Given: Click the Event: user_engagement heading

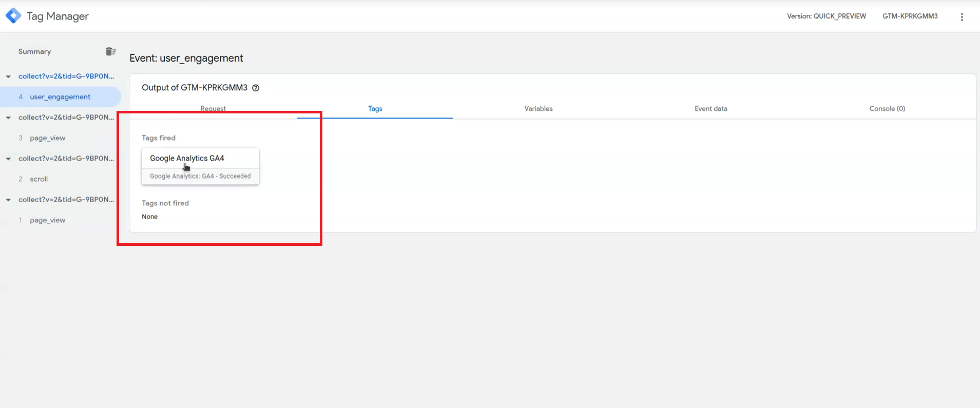Looking at the screenshot, I should pos(186,58).
